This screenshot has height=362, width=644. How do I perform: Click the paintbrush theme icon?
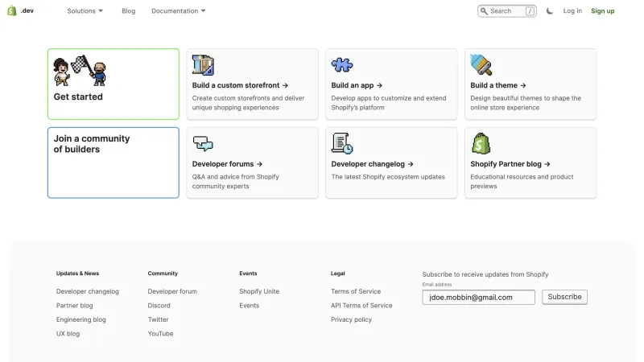[x=481, y=65]
